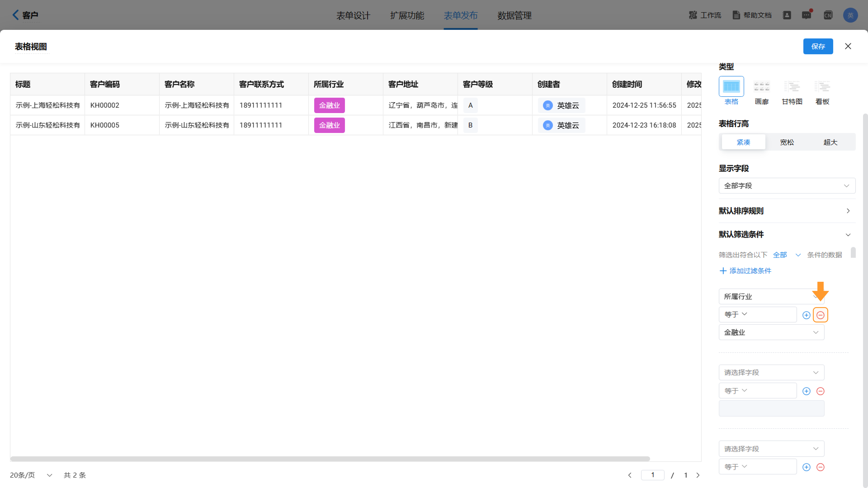Viewport: 868px width, 488px height.
Task: Select the 表格 table view type icon
Action: (731, 86)
